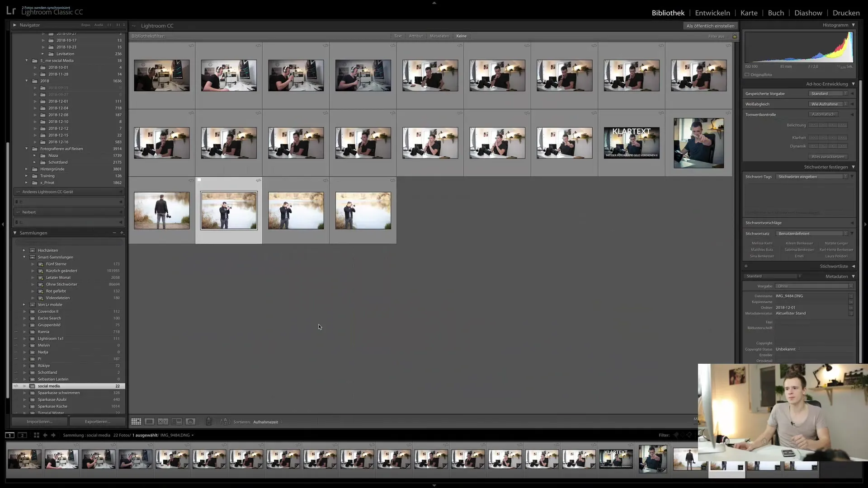Collapse the Metadaten panel
Viewport: 868px width, 488px height.
(x=853, y=277)
